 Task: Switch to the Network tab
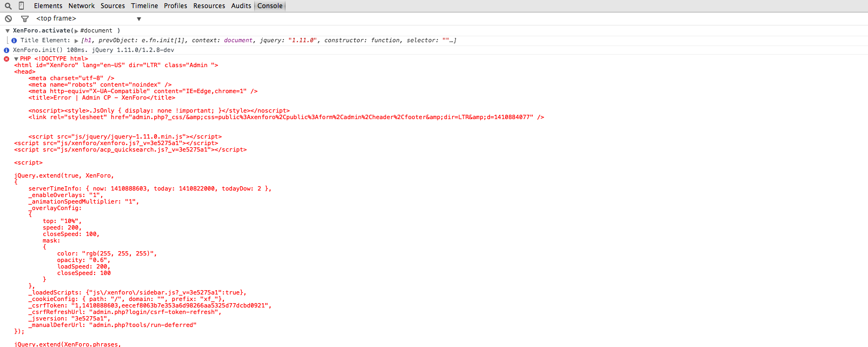coord(82,6)
